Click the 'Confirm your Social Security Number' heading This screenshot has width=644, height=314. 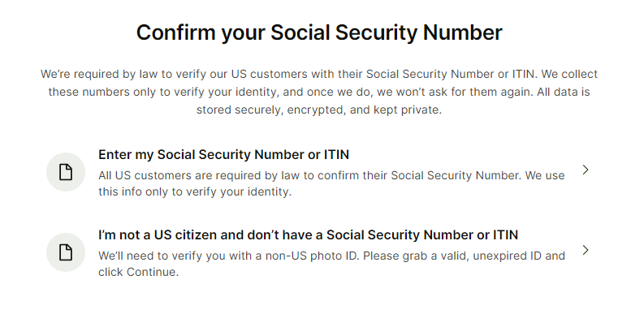coord(319,32)
